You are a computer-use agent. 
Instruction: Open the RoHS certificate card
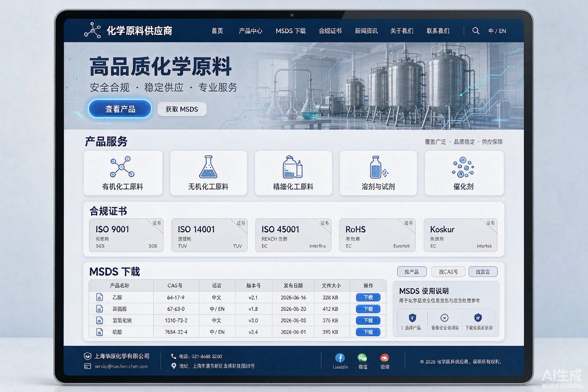[x=377, y=235]
